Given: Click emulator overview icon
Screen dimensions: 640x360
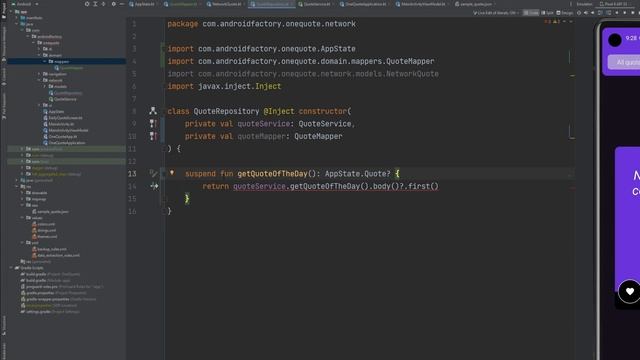Looking at the screenshot, I should (633, 13).
